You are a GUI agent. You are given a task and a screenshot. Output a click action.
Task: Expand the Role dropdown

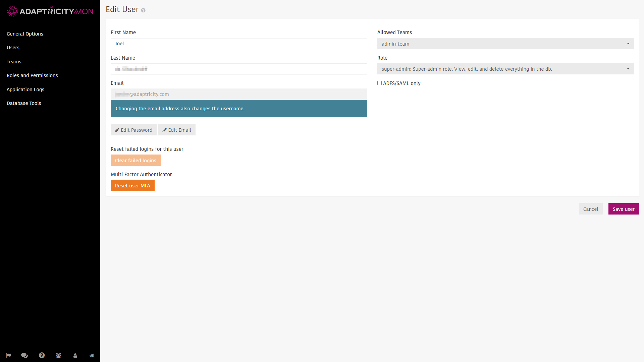click(x=505, y=69)
